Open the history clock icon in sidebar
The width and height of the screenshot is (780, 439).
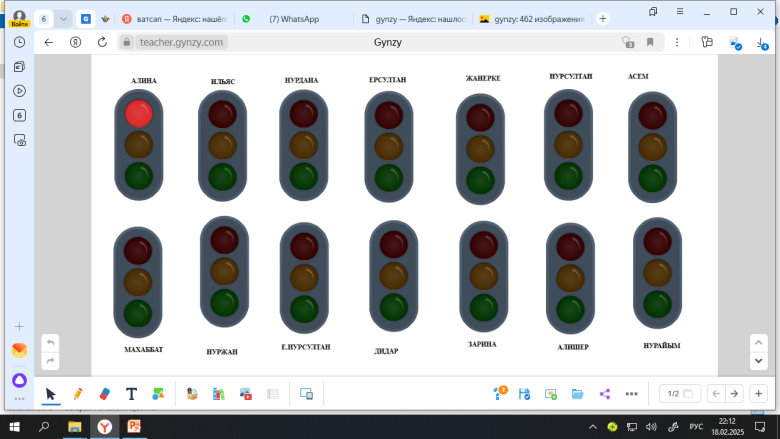(19, 42)
